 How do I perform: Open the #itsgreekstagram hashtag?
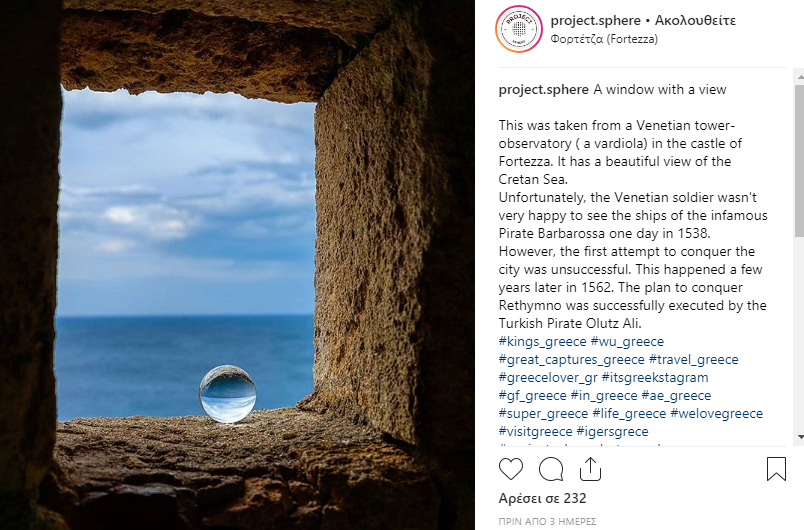point(655,377)
